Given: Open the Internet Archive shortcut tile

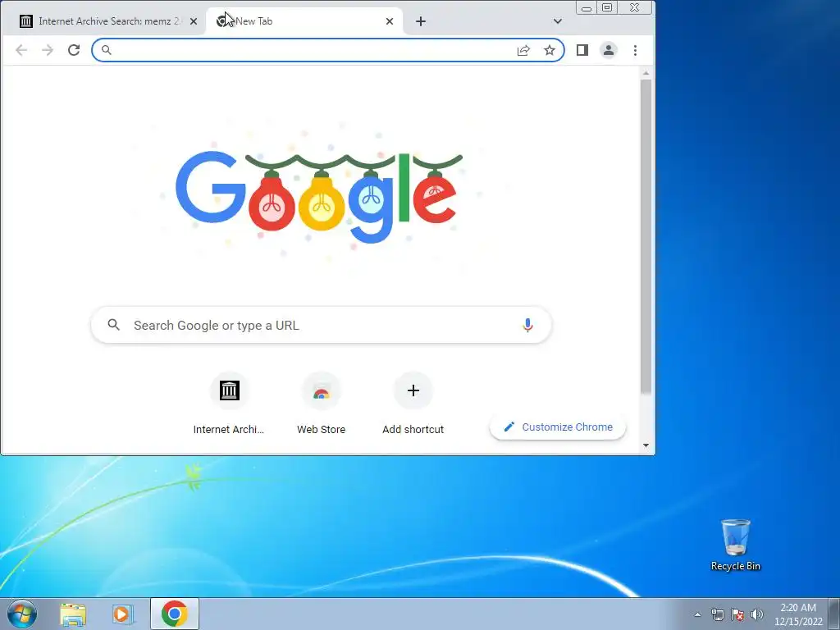Looking at the screenshot, I should tap(229, 403).
